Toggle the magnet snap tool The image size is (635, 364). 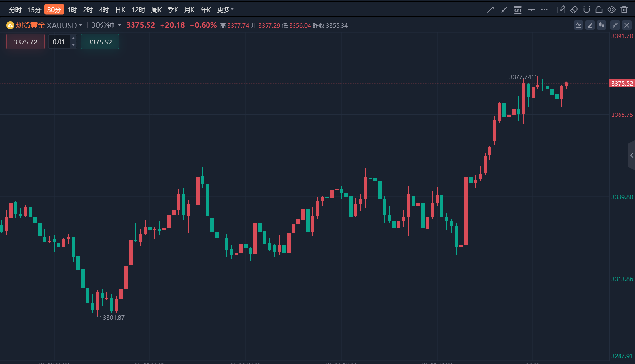tap(587, 9)
